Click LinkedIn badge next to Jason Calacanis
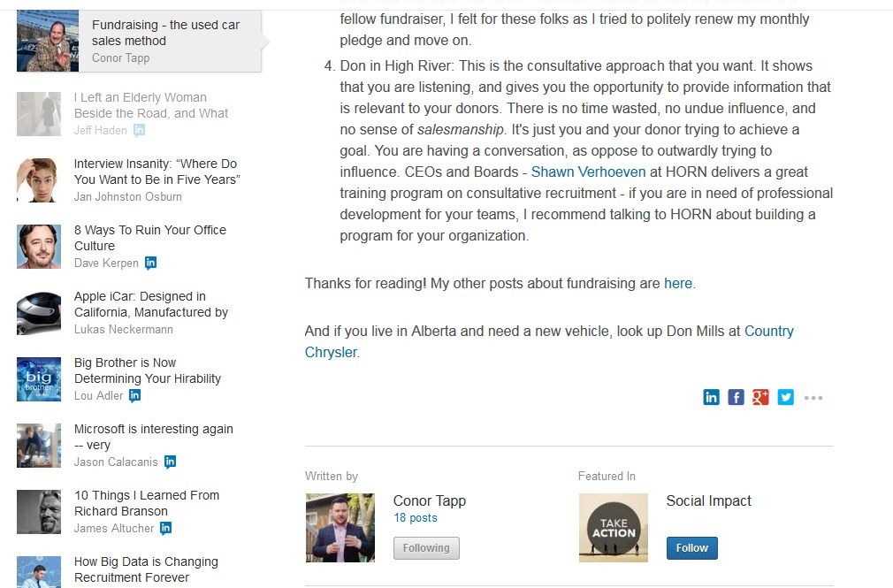 click(x=170, y=462)
